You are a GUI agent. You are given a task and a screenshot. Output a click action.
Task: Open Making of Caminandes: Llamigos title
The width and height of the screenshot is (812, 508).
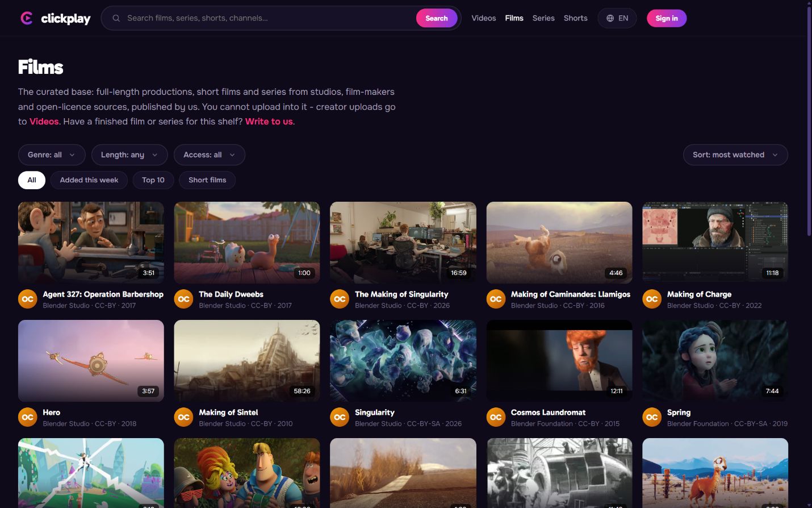point(571,294)
